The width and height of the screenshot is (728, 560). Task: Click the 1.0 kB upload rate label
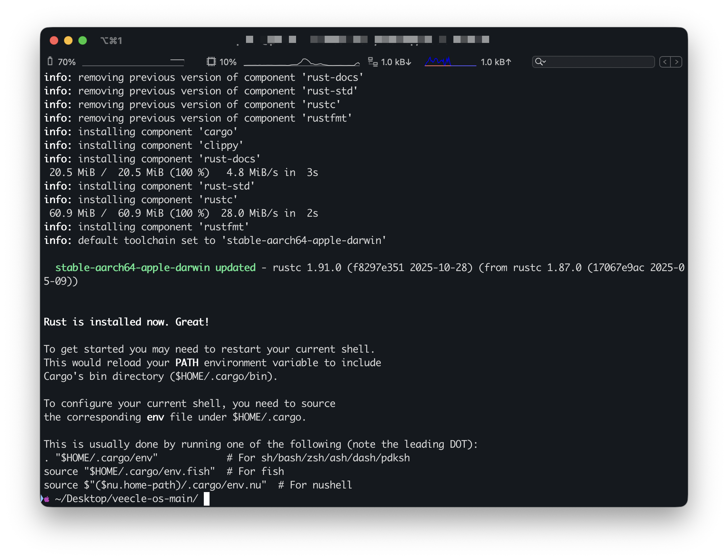coord(496,62)
